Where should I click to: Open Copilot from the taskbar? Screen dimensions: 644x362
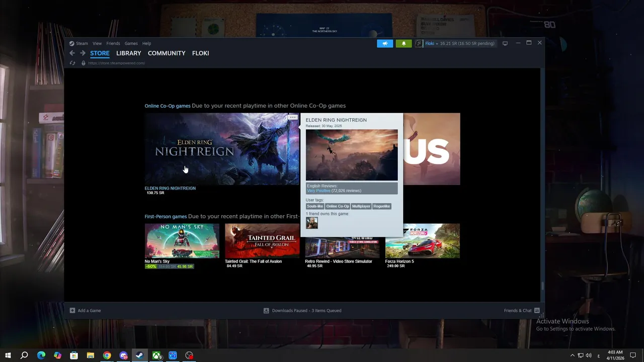pos(57,355)
